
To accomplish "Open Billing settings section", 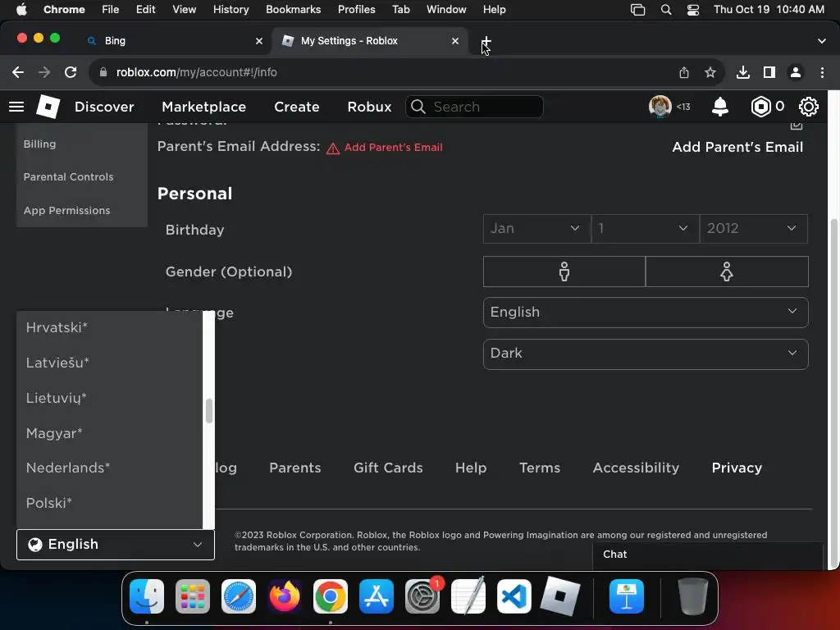I will (39, 144).
